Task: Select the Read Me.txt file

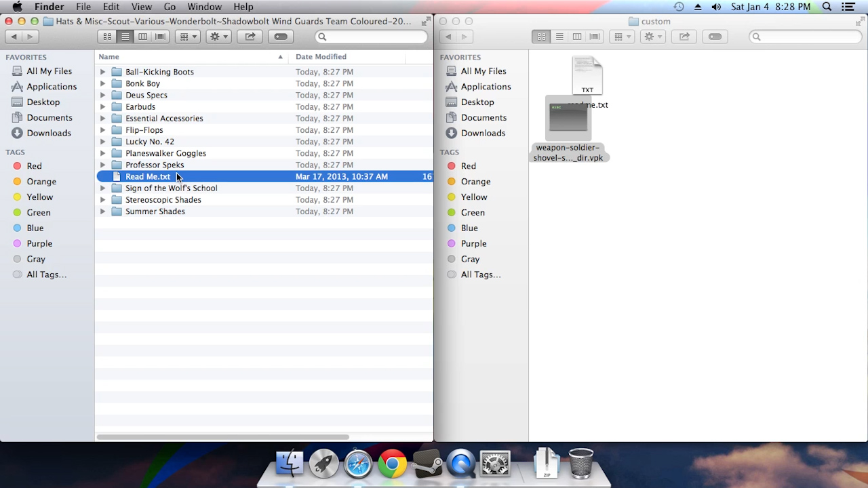Action: tap(264, 176)
